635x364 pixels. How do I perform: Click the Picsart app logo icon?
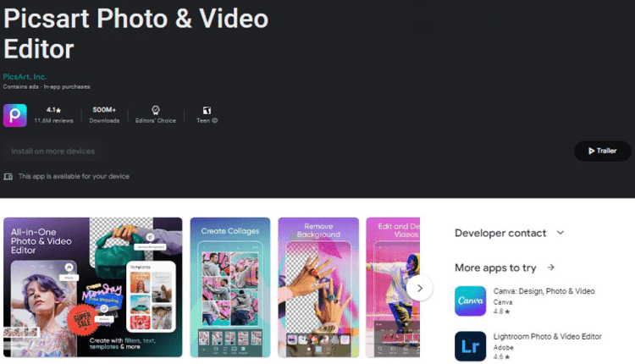pyautogui.click(x=15, y=115)
